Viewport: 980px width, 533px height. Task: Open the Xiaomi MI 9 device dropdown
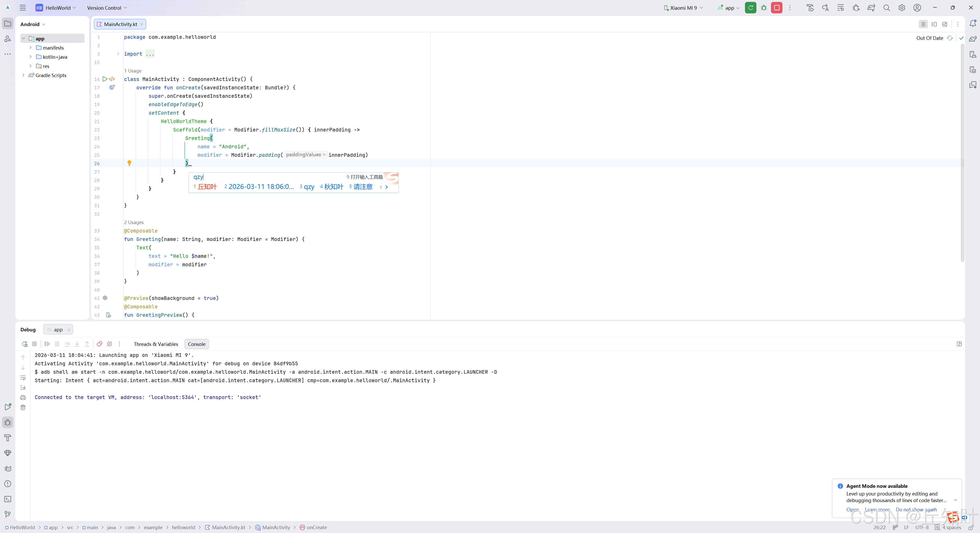click(x=684, y=8)
